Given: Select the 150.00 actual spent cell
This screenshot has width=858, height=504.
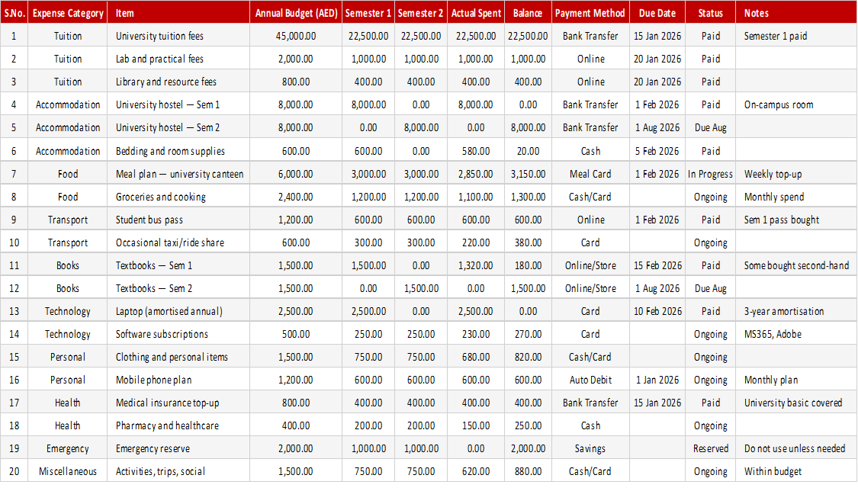Looking at the screenshot, I should point(475,425).
